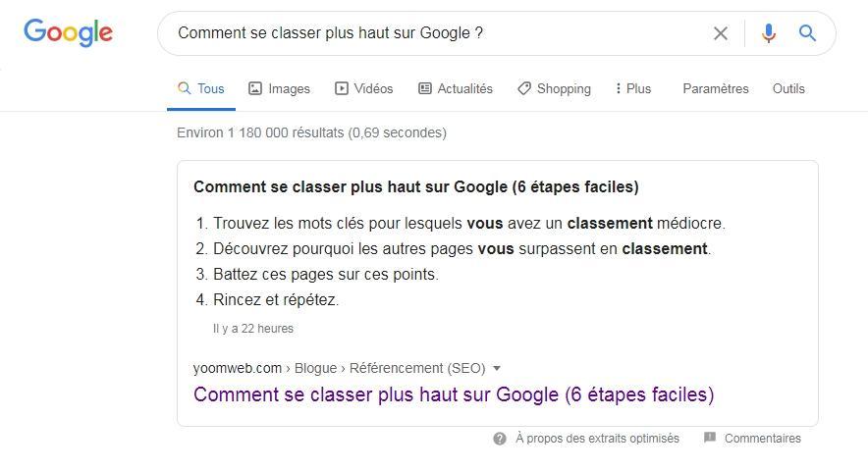Click the Google logo
This screenshot has height=471, width=868.
click(x=68, y=32)
